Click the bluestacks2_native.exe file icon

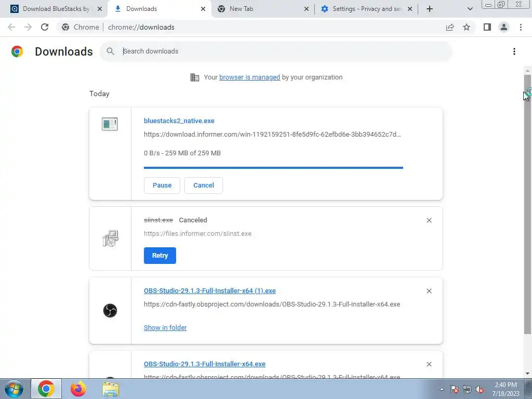pyautogui.click(x=110, y=124)
